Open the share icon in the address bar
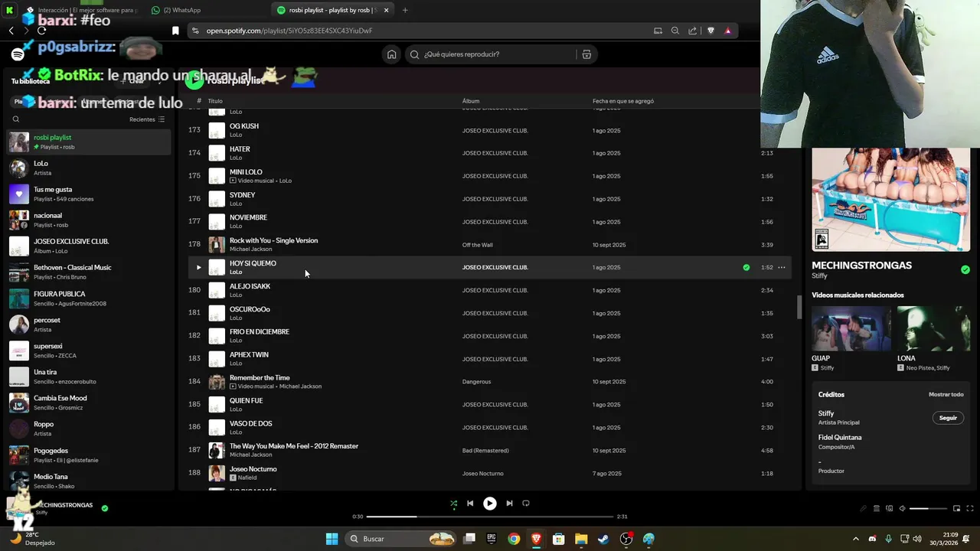Screen dimensions: 980x551 [x=693, y=31]
